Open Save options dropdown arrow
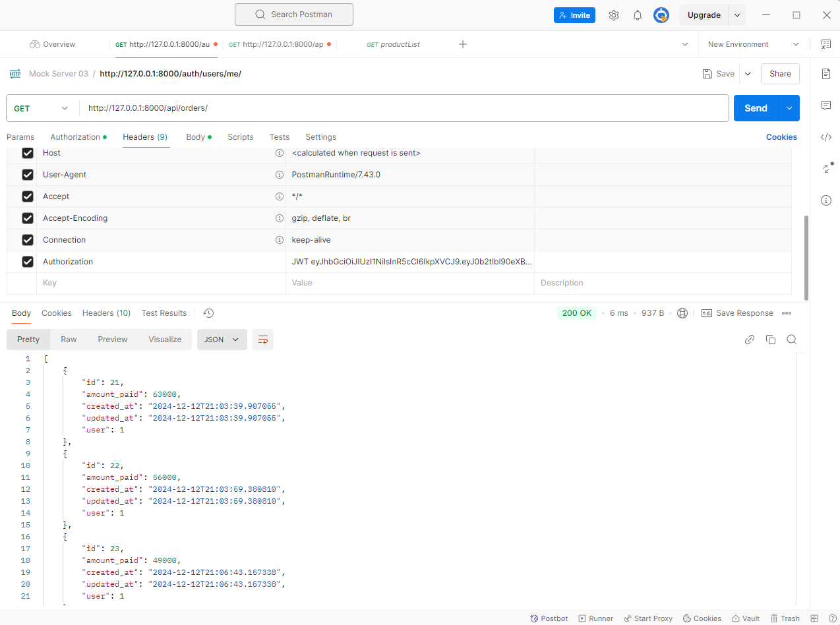840x625 pixels. [748, 74]
